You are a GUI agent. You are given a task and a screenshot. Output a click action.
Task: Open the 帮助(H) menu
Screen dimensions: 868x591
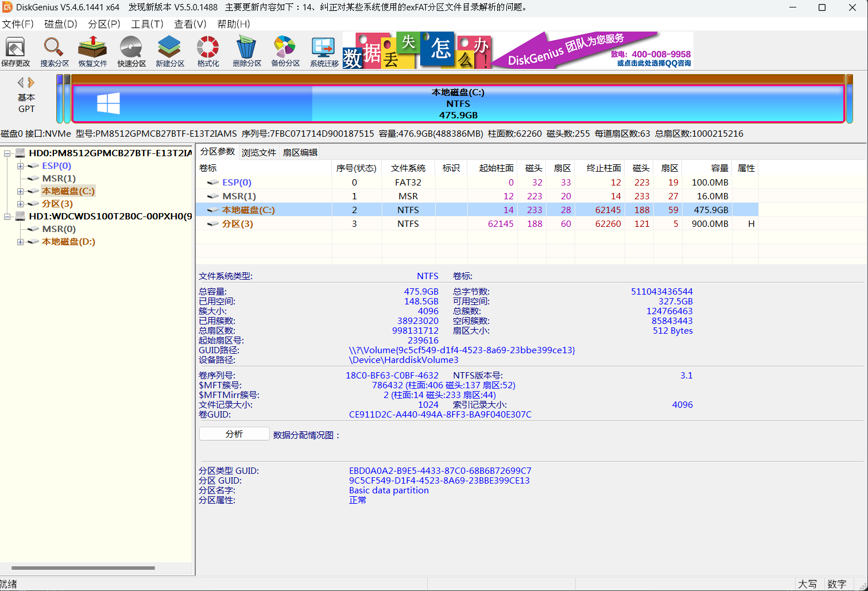click(234, 24)
